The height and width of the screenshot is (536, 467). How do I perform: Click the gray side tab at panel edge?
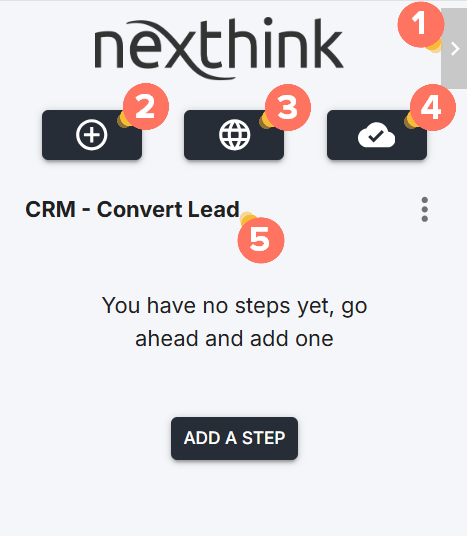coord(455,49)
